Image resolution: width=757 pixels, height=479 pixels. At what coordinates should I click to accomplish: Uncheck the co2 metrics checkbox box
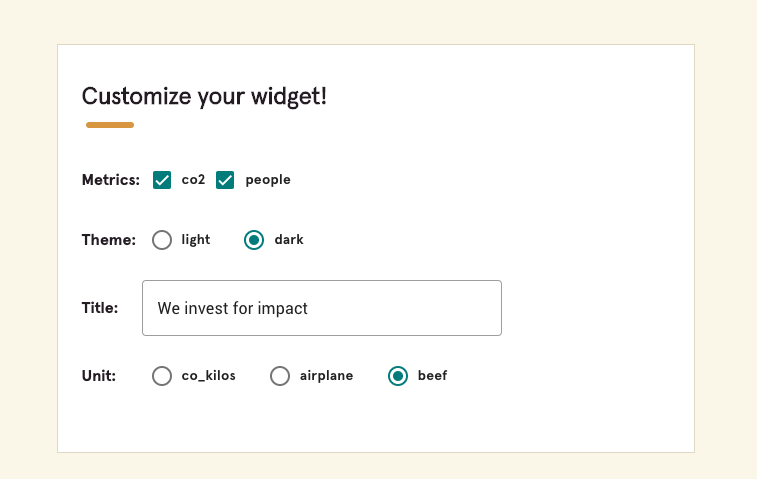pyautogui.click(x=162, y=180)
